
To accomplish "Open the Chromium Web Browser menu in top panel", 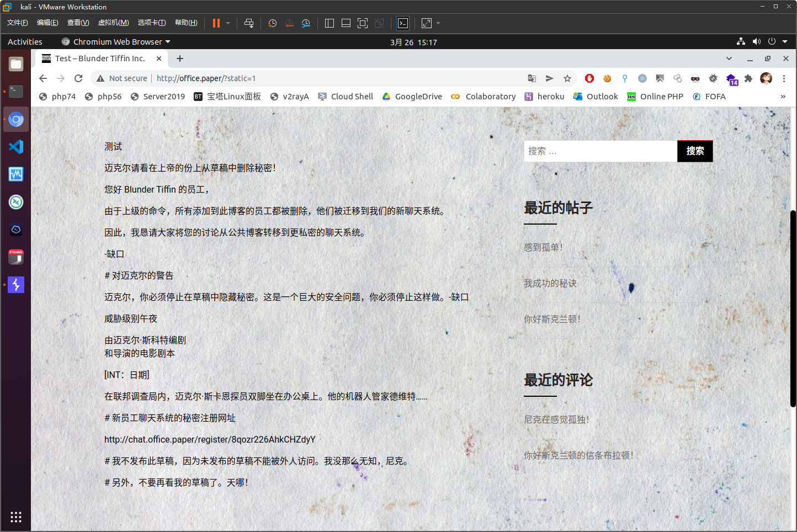I will coord(115,41).
